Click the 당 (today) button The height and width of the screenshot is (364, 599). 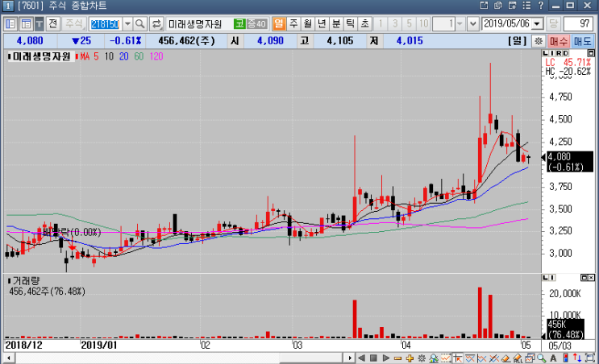coord(553,23)
